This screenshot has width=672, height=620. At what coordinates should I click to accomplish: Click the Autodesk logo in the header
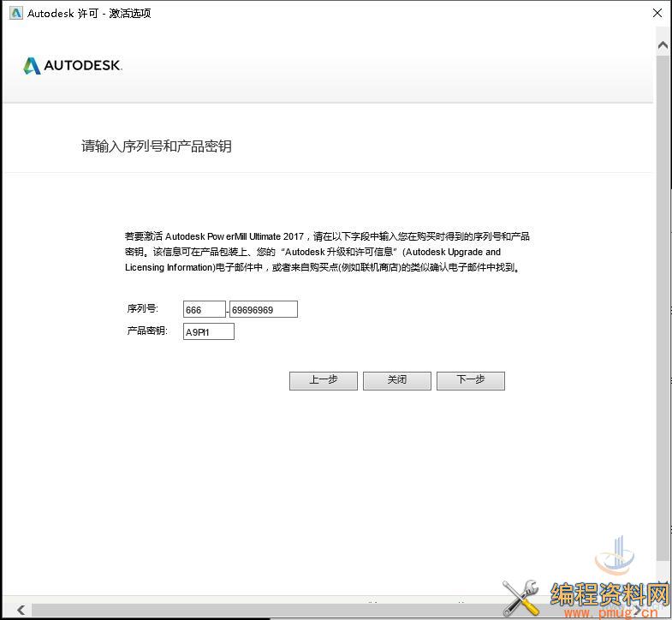click(x=73, y=66)
